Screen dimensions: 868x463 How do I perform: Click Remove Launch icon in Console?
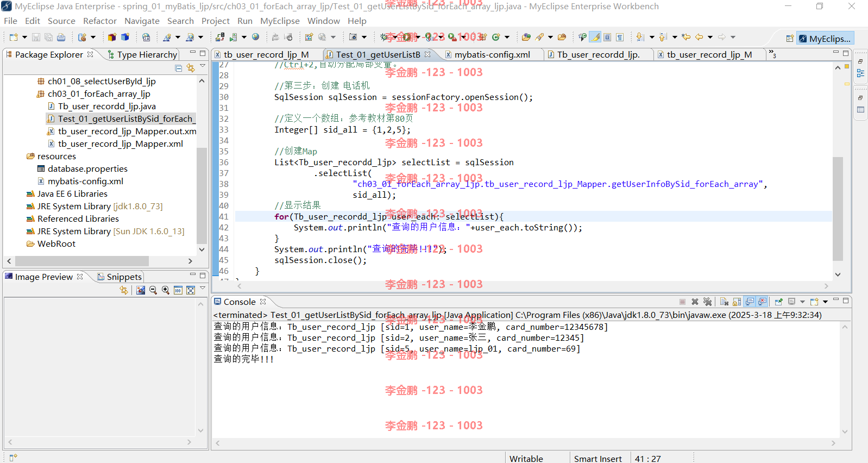[x=695, y=302]
